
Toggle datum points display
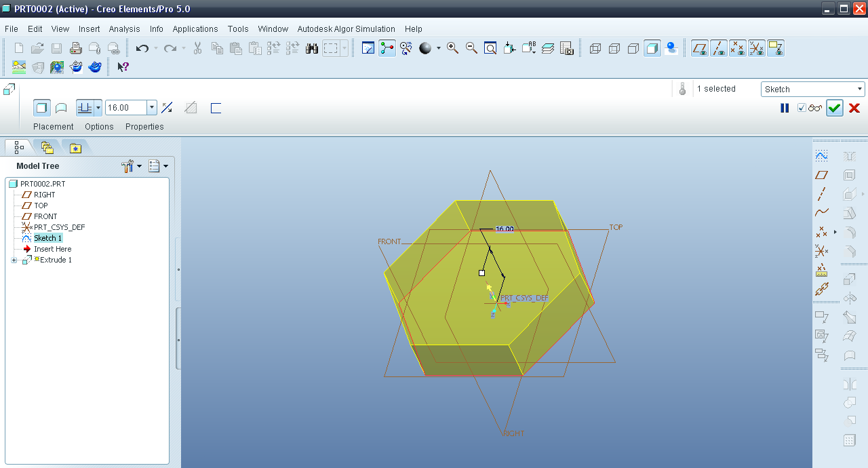click(x=738, y=48)
